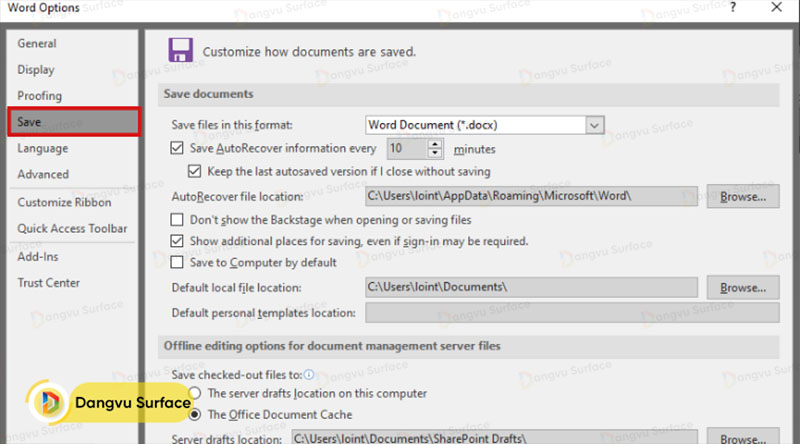Click the info icon beside Save checked-out files

[309, 375]
